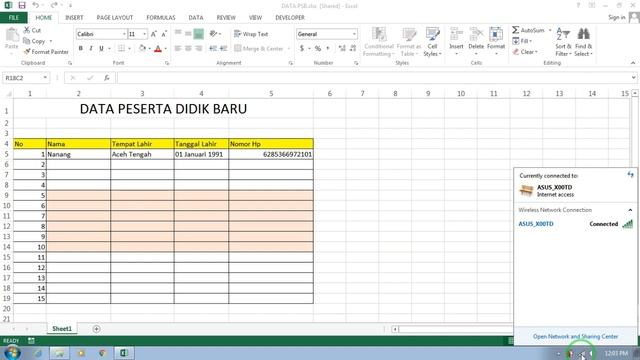Expand the Name Box dropdown arrow
This screenshot has width=640, height=360.
point(45,78)
